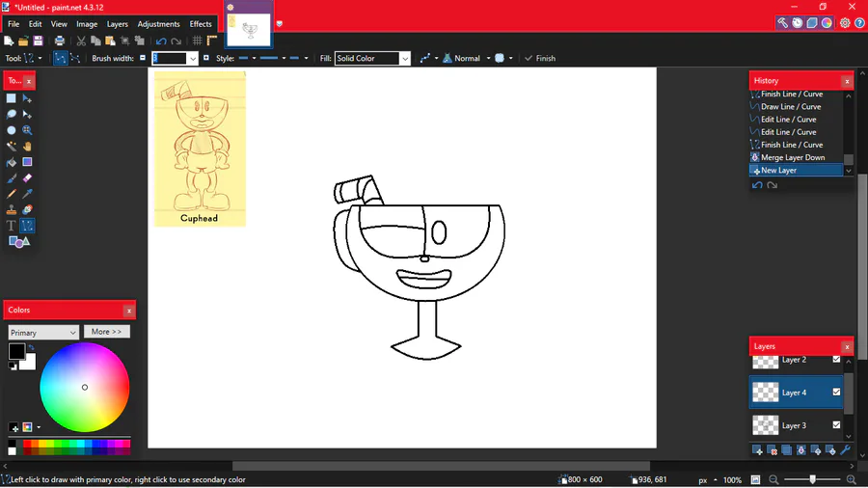Open the Edit menu

(36, 24)
